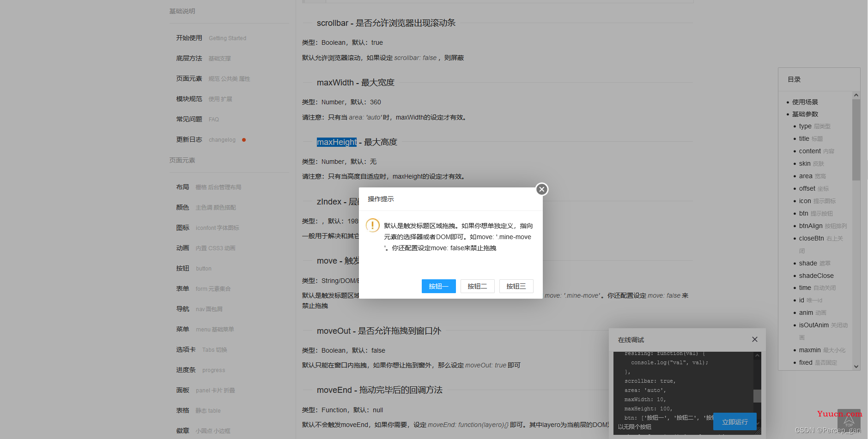
Task: Open 按钮 button in sidebar
Action: [194, 268]
